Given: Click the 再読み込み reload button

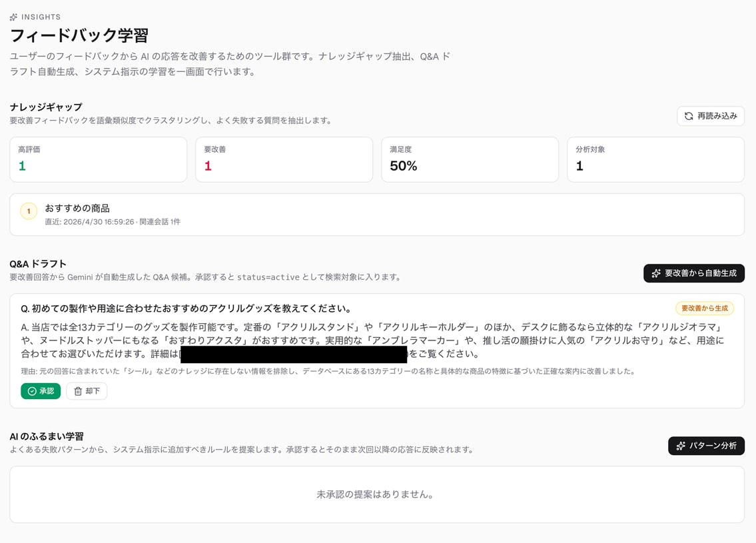Looking at the screenshot, I should click(710, 116).
